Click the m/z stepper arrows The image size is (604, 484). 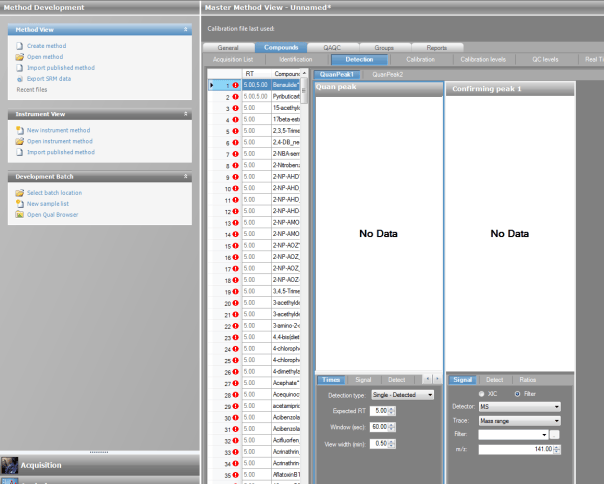[557, 449]
